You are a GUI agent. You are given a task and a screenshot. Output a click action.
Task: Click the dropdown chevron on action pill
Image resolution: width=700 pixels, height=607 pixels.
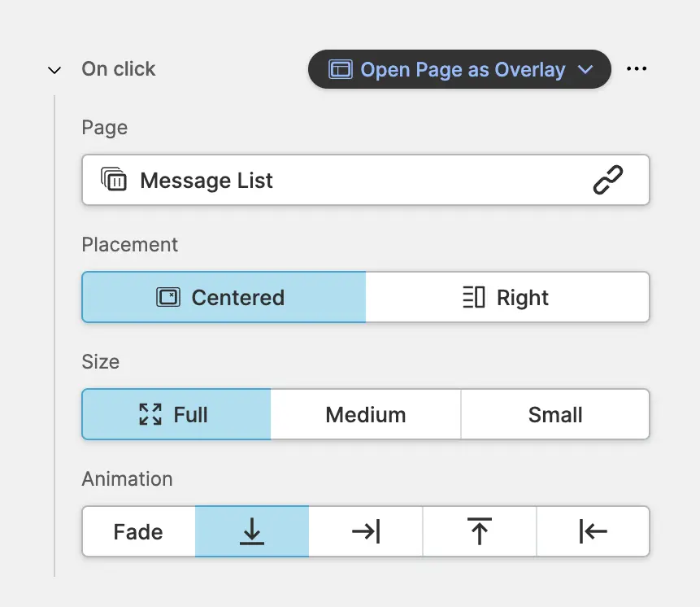(x=585, y=70)
